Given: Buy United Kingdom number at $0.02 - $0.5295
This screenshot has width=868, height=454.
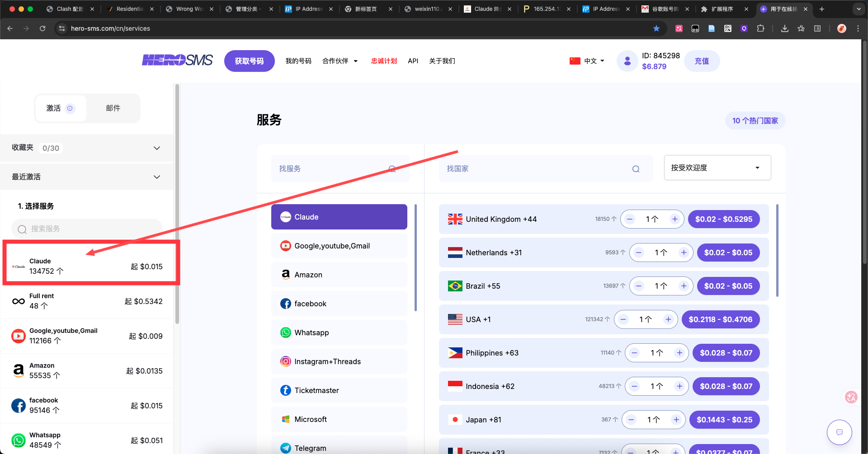Looking at the screenshot, I should pyautogui.click(x=724, y=219).
